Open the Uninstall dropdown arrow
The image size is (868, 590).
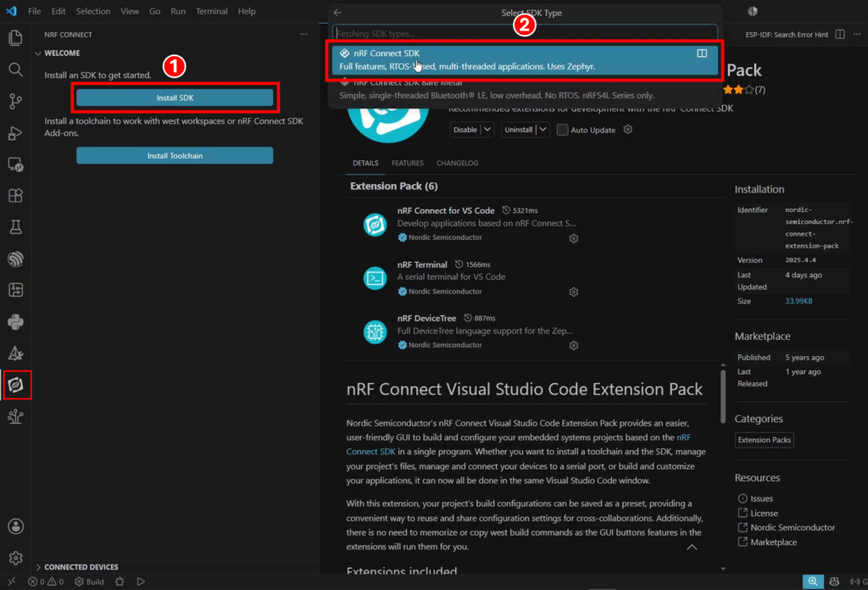pyautogui.click(x=543, y=130)
